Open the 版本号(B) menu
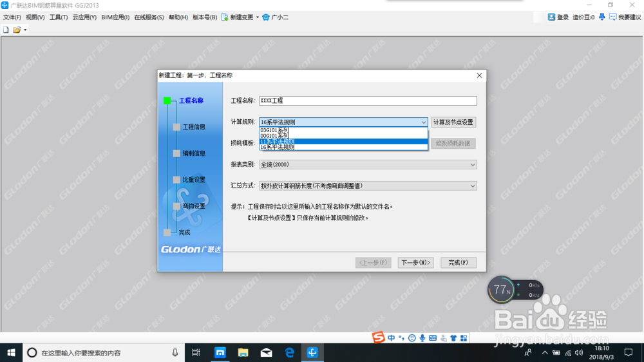This screenshot has width=644, height=362. pyautogui.click(x=205, y=17)
